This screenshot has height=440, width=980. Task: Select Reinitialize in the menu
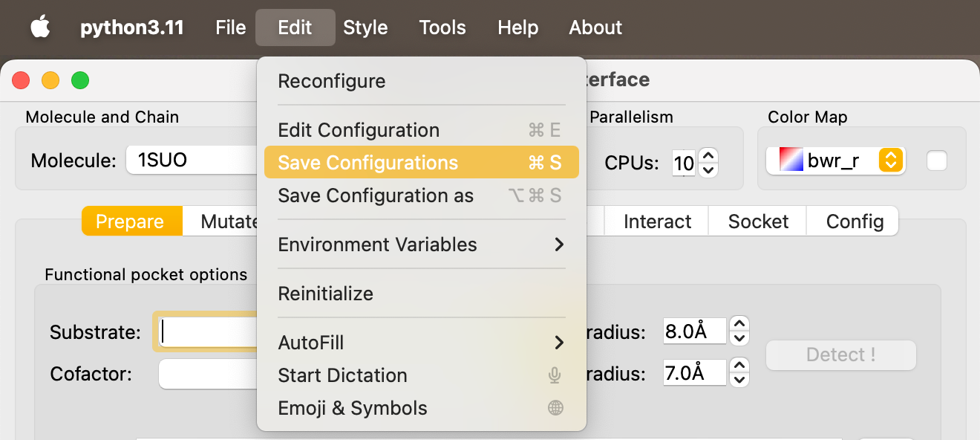421,294
